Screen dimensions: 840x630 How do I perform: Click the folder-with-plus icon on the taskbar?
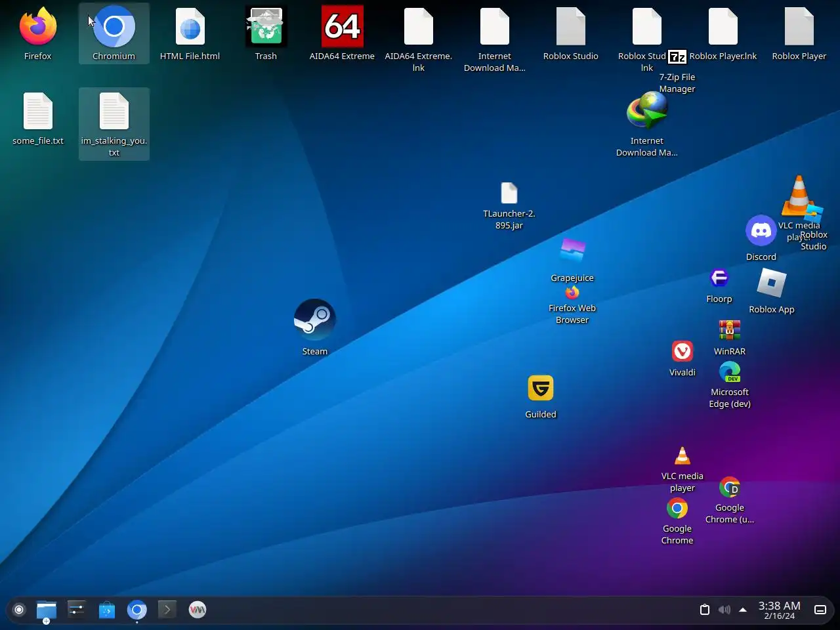(x=46, y=611)
